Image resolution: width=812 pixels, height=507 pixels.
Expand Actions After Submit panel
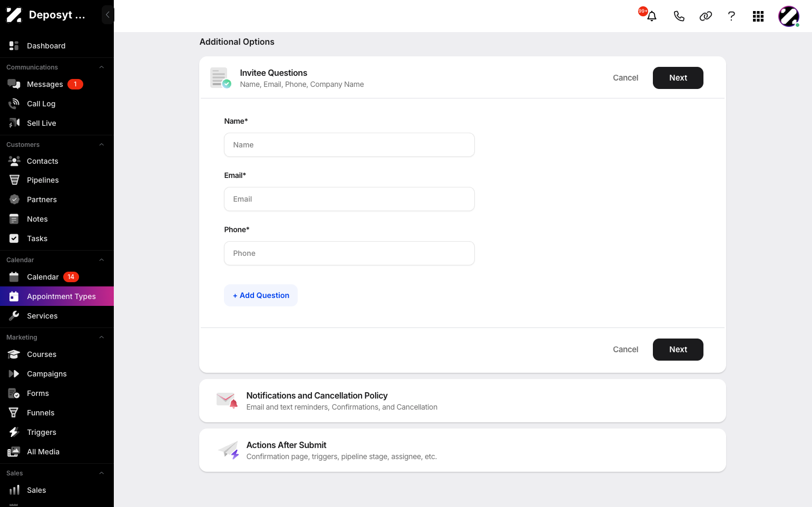coord(463,450)
